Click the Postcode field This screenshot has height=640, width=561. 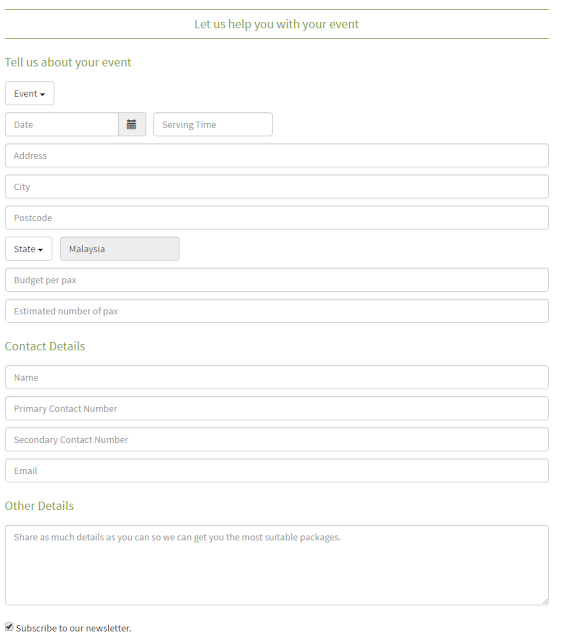[277, 218]
